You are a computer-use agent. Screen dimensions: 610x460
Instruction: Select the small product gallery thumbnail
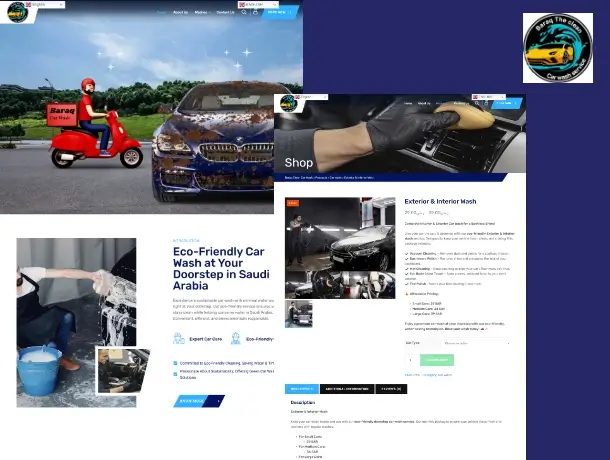pos(298,314)
